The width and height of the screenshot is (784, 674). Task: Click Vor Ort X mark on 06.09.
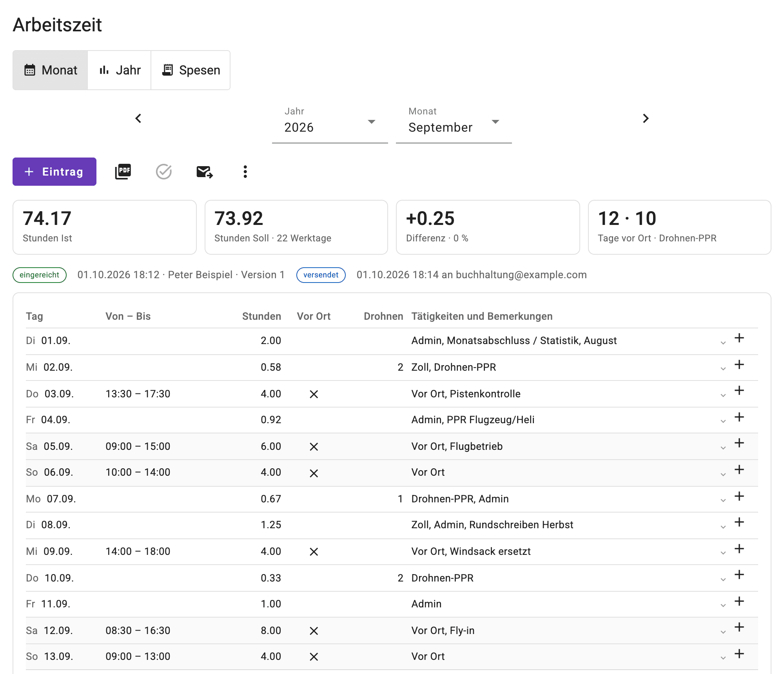pyautogui.click(x=314, y=473)
